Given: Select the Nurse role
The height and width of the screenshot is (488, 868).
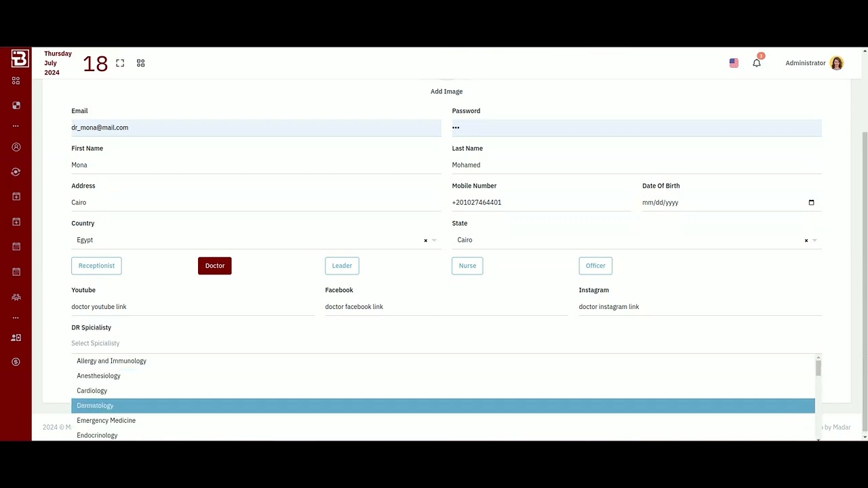Looking at the screenshot, I should tap(467, 266).
